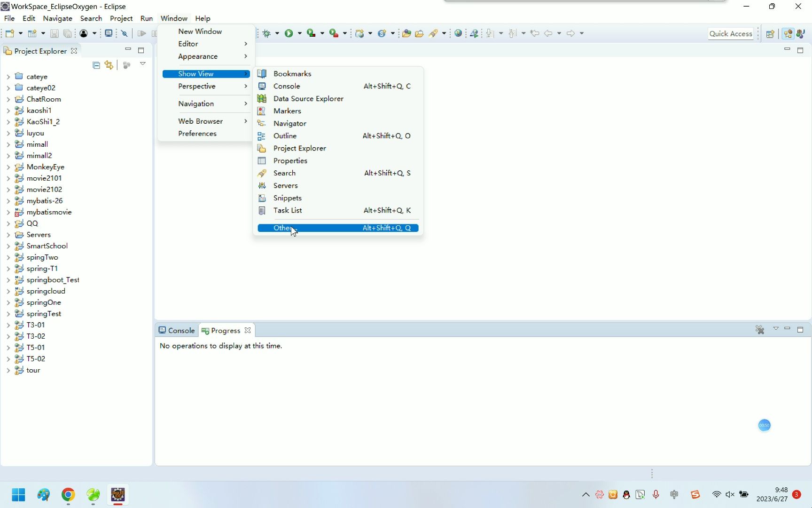Close the Progress view tab
This screenshot has width=812, height=508.
point(248,331)
